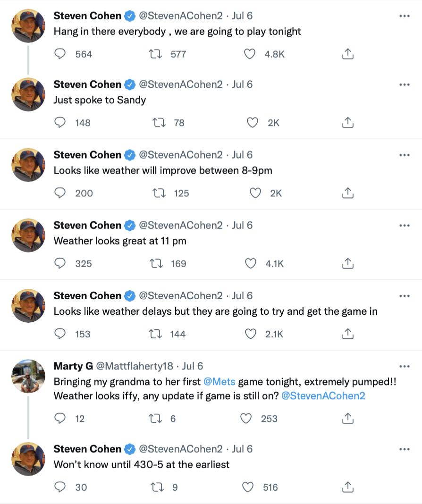The image size is (422, 504).
Task: Like the "Weather looks great at 11 pm" tweet
Action: tap(250, 263)
